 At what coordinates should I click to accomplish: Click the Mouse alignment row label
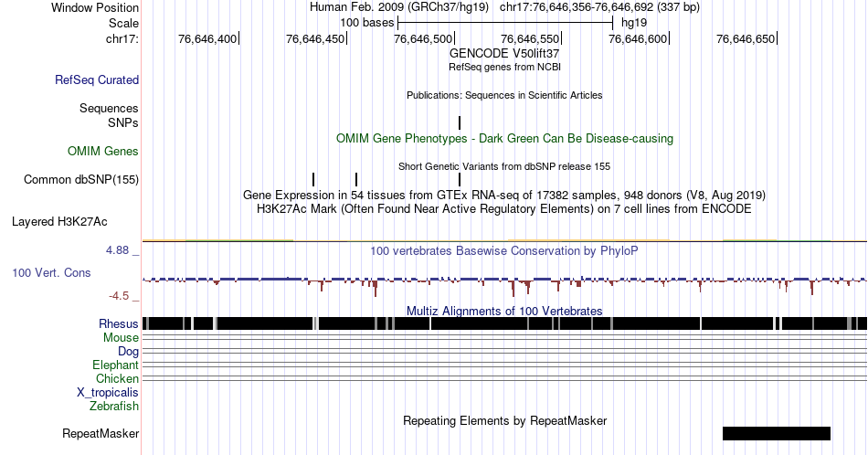pyautogui.click(x=121, y=338)
